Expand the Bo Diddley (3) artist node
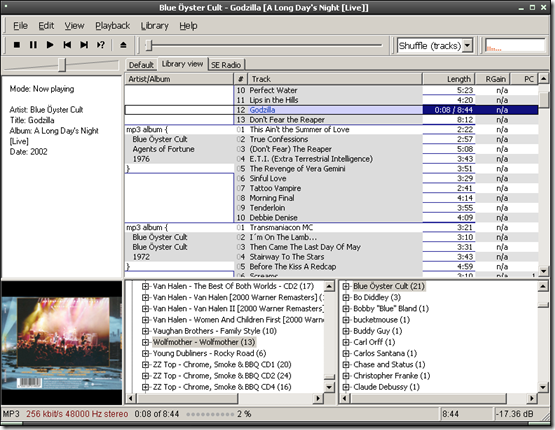This screenshot has width=555, height=430. point(346,297)
